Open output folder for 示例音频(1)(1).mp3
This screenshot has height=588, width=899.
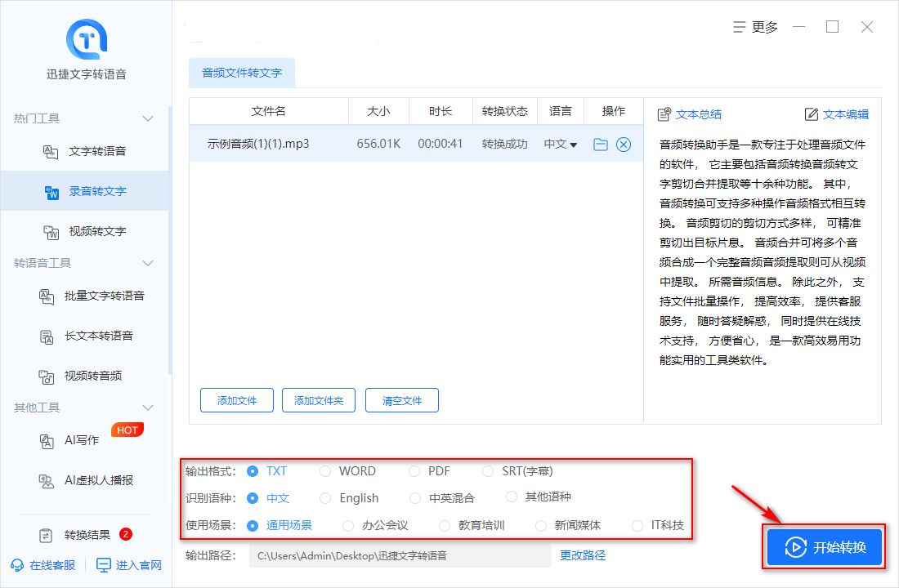(601, 145)
